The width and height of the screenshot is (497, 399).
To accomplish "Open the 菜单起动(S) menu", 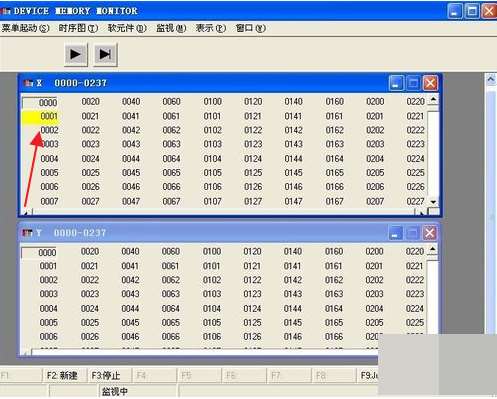I will [x=25, y=28].
